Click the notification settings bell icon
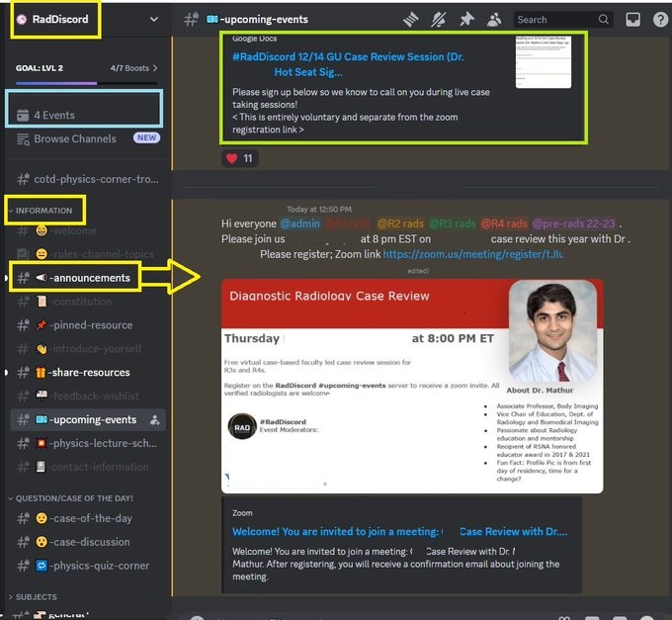 439,20
